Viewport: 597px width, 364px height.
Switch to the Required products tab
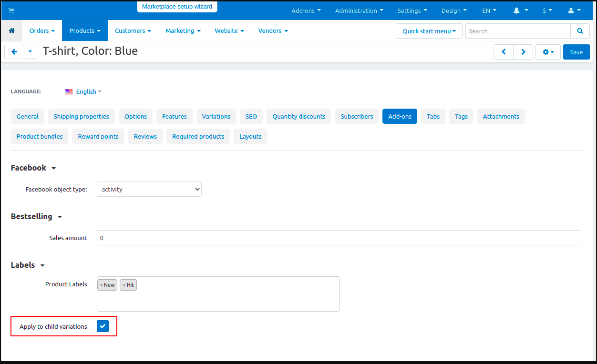pos(198,136)
